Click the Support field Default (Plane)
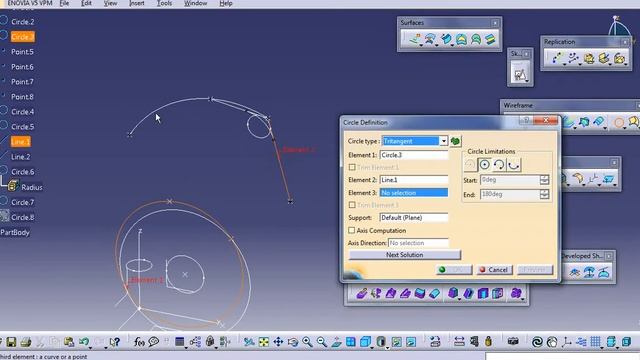The height and width of the screenshot is (360, 640). tap(413, 218)
